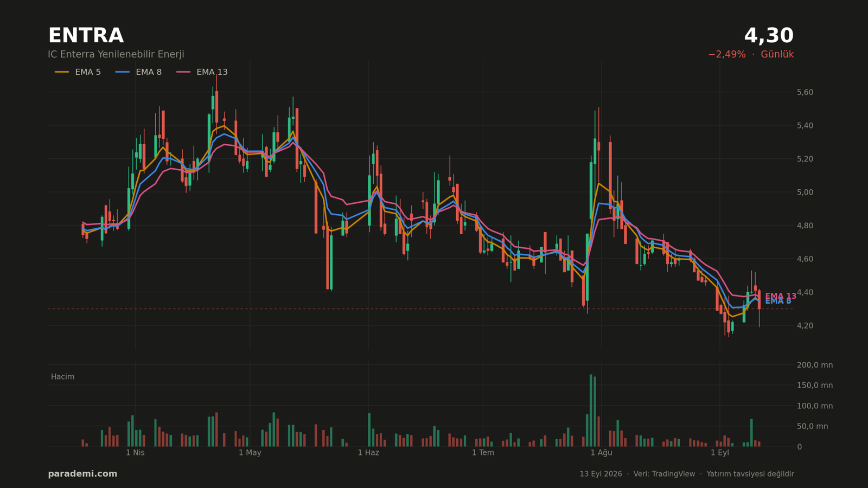This screenshot has width=868, height=488.
Task: Click the date 13 Eyl 2026 in footer
Action: (x=601, y=474)
